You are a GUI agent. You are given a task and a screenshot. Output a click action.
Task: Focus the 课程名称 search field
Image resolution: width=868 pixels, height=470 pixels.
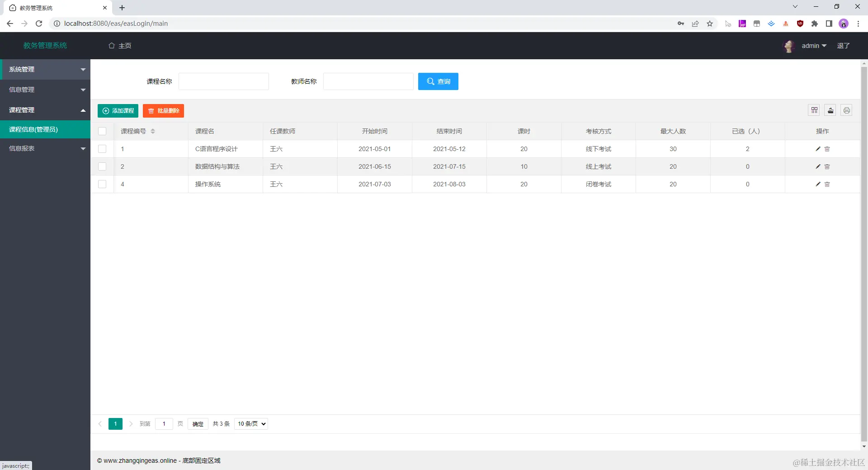(224, 81)
